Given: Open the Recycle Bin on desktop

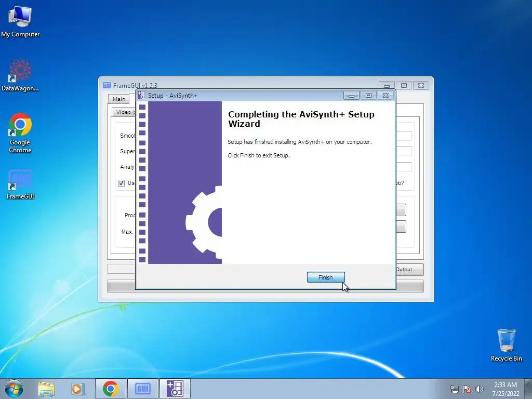Looking at the screenshot, I should coord(506,345).
